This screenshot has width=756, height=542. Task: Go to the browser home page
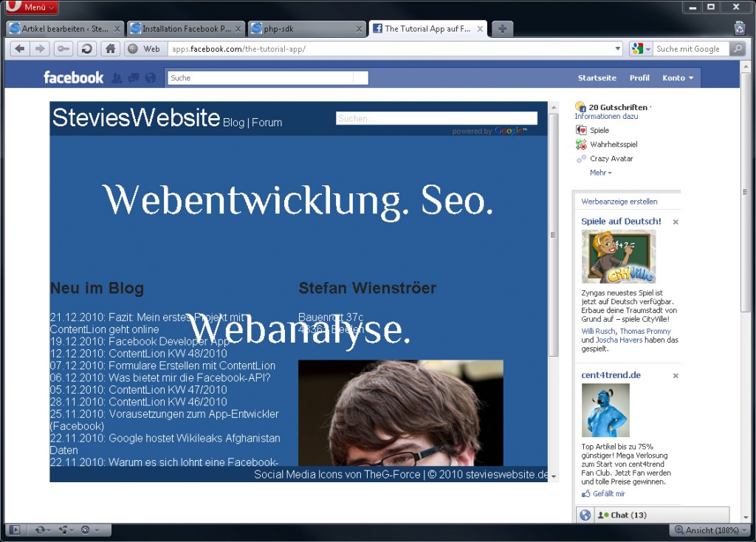111,49
